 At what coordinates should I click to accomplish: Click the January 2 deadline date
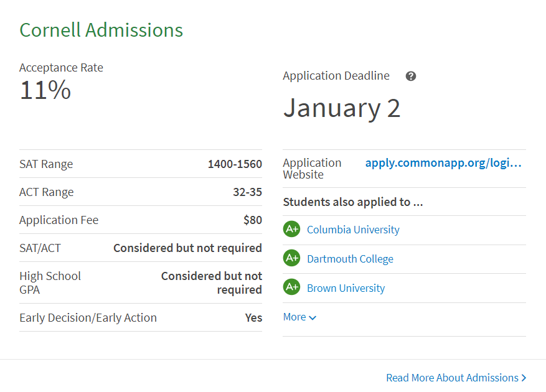(x=342, y=108)
